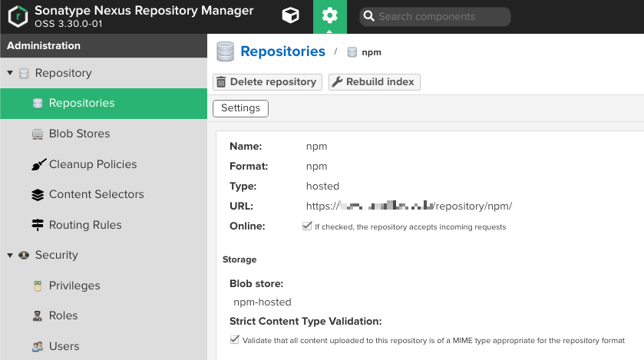Focus the Search components field
The width and height of the screenshot is (644, 360).
(435, 17)
